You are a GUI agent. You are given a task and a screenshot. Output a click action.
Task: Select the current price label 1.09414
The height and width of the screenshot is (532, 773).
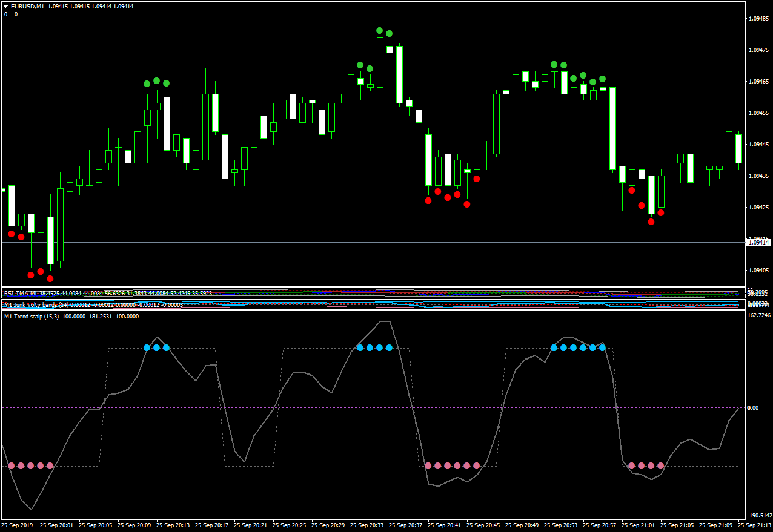click(x=759, y=242)
